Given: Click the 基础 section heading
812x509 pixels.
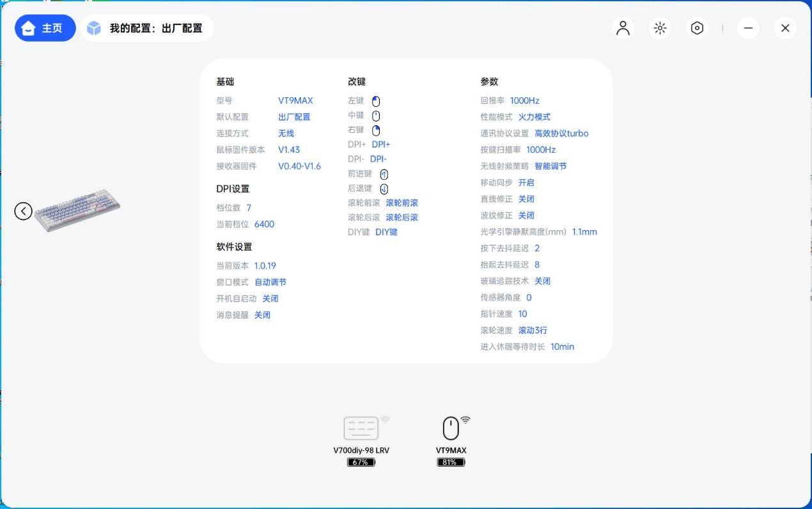Looking at the screenshot, I should (225, 82).
